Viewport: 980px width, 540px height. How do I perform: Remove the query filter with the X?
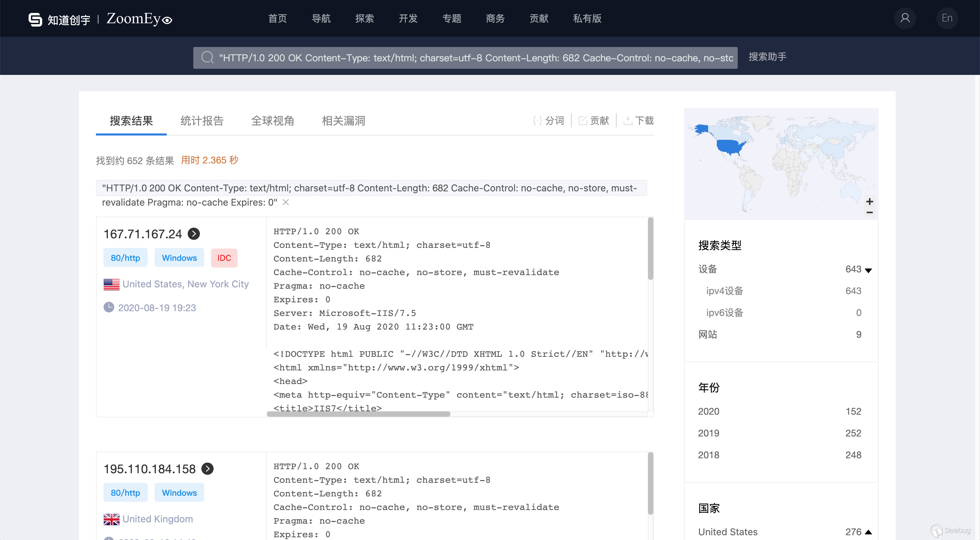[x=286, y=202]
